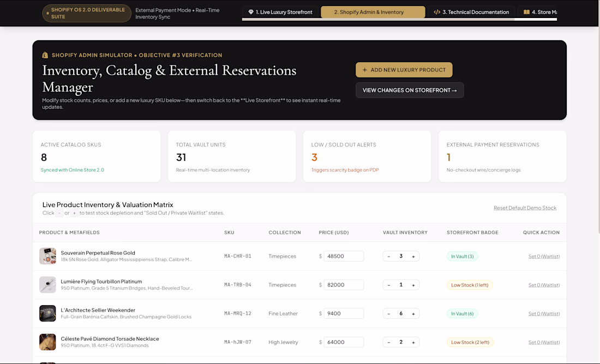Viewport: 600px width, 364px height.
Task: Open the L'Architecte Sellier Weekender product thumbnail
Action: 47,313
